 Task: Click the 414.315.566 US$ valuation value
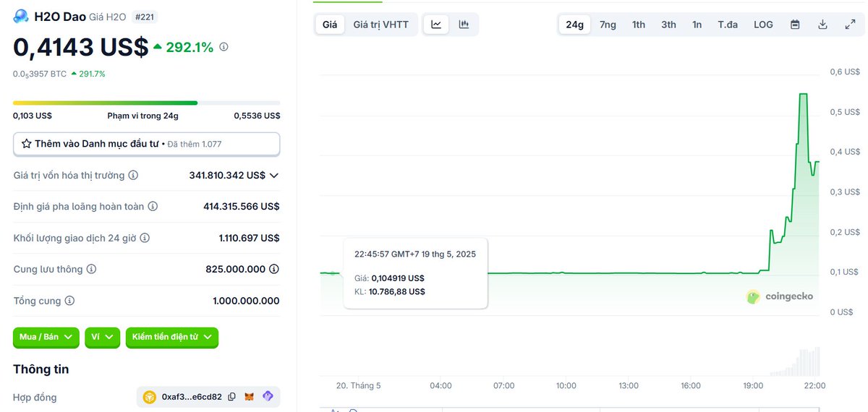point(242,207)
